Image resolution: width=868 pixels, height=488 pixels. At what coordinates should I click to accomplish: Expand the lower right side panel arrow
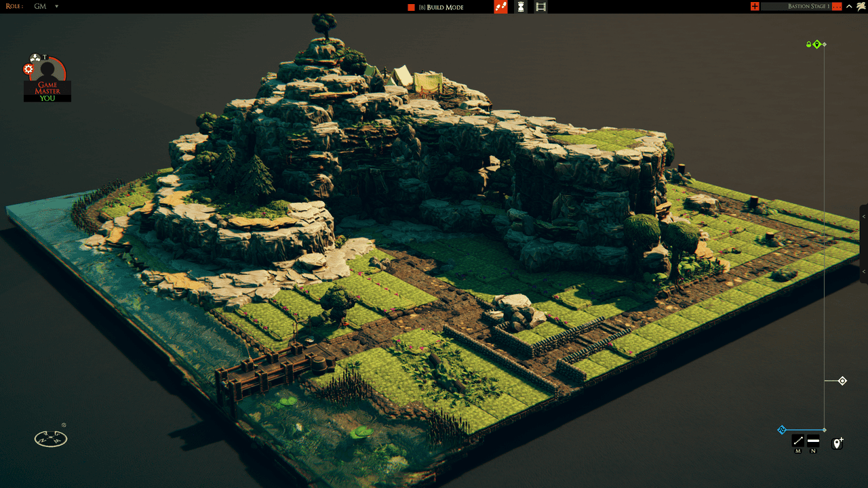click(x=864, y=271)
